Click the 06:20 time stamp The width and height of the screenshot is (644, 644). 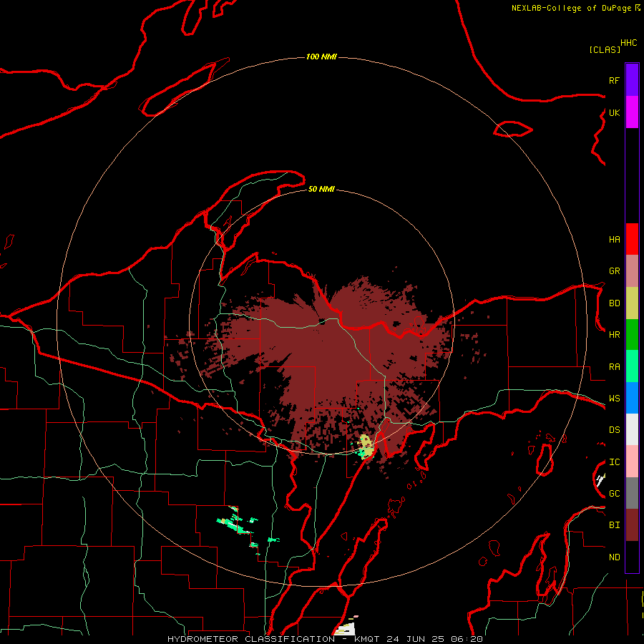pyautogui.click(x=467, y=639)
